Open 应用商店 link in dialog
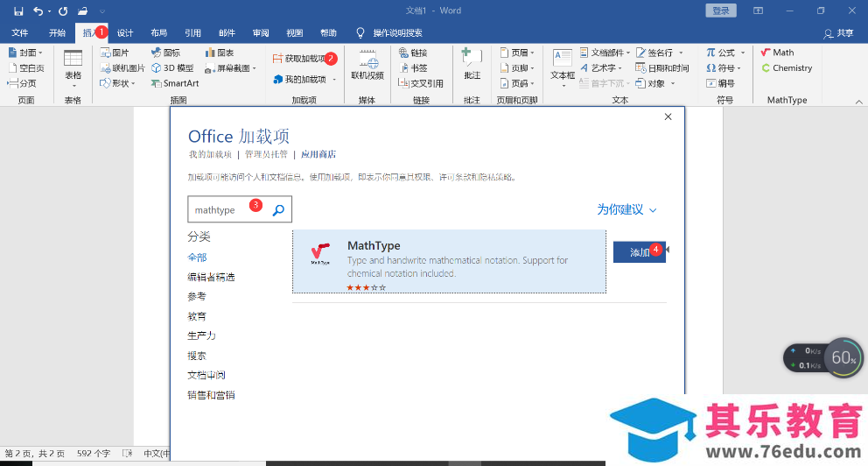Viewport: 868px width, 466px height. coord(318,154)
